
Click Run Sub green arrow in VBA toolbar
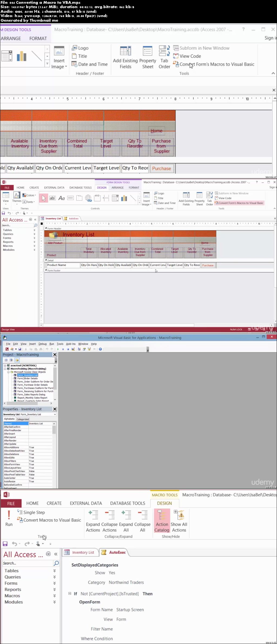(58, 349)
